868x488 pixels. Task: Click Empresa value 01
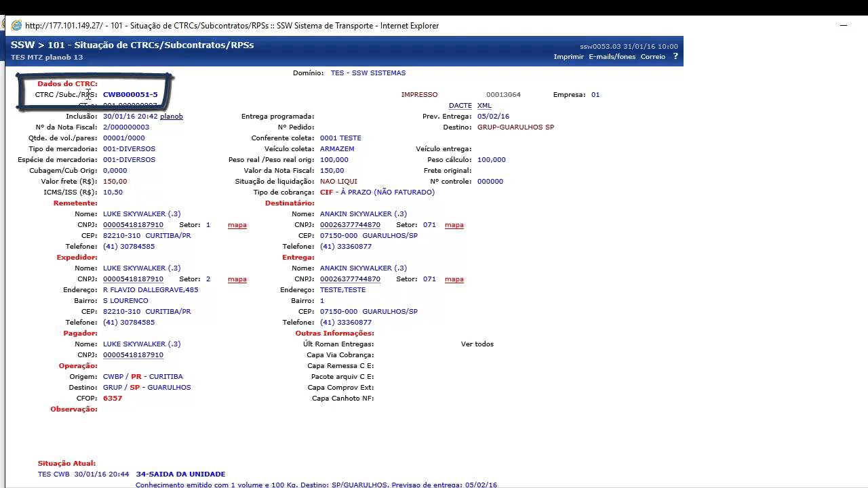[x=595, y=95]
